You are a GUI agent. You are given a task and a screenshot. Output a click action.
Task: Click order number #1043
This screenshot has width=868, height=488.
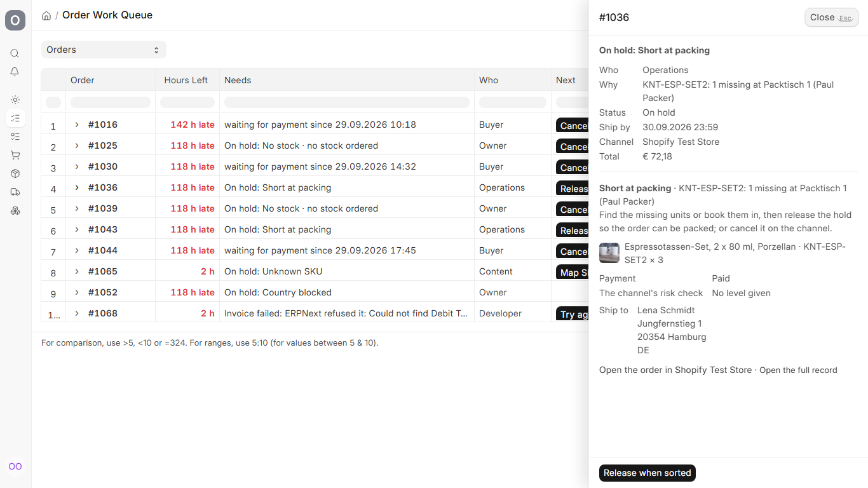[103, 229]
